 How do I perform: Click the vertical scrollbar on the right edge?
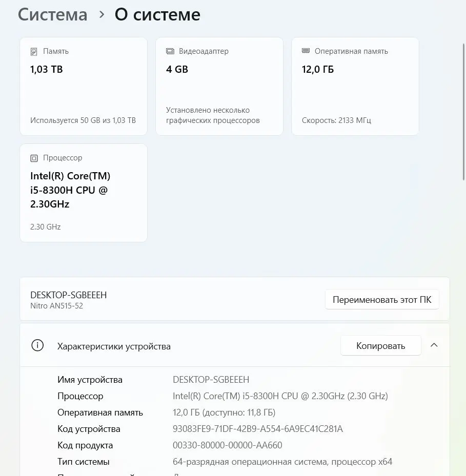coord(463,112)
